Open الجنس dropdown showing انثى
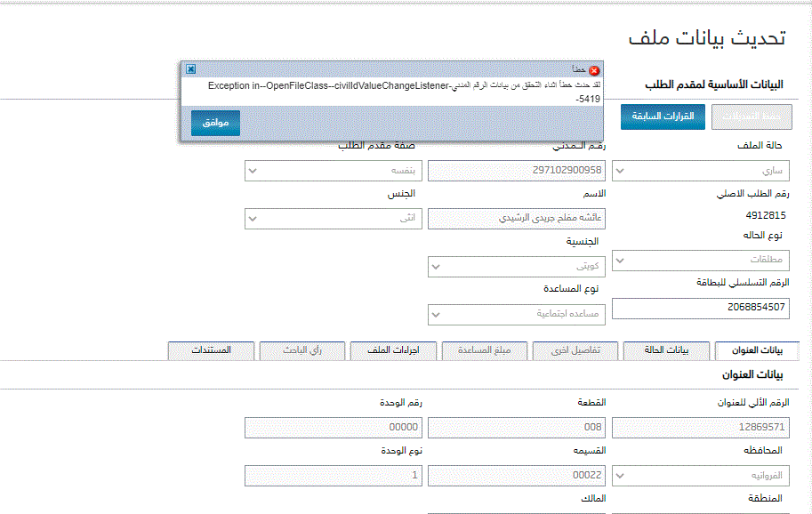Viewport: 812px width, 514px height. tap(334, 219)
